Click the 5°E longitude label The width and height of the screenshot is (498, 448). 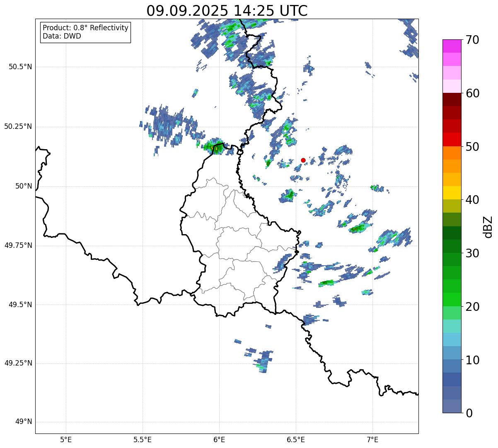66,440
